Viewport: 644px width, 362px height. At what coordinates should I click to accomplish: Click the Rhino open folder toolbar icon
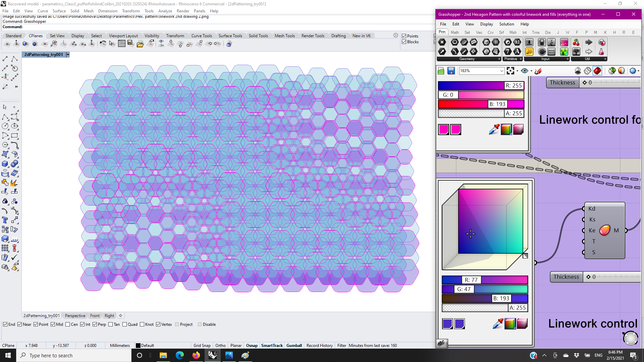pos(140,44)
